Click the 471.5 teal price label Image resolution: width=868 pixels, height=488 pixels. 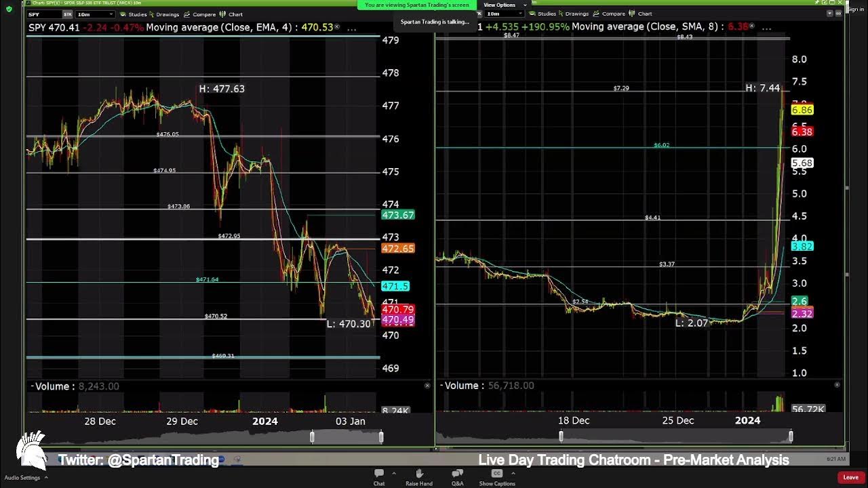[x=396, y=287]
